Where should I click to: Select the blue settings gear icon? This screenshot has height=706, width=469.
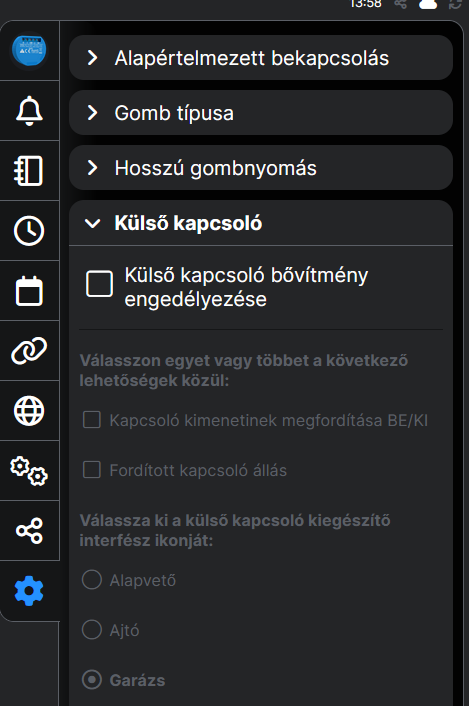click(x=29, y=591)
